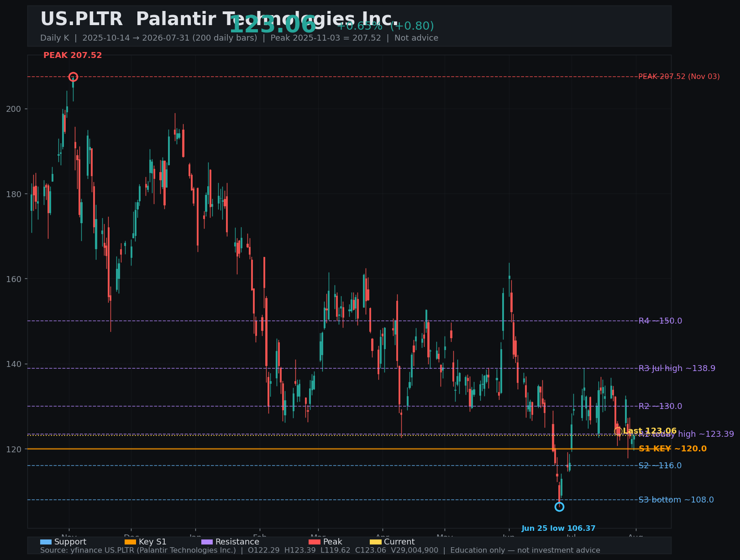The height and width of the screenshot is (560, 740).
Task: Click the red Peak legend swatch
Action: pyautogui.click(x=315, y=542)
